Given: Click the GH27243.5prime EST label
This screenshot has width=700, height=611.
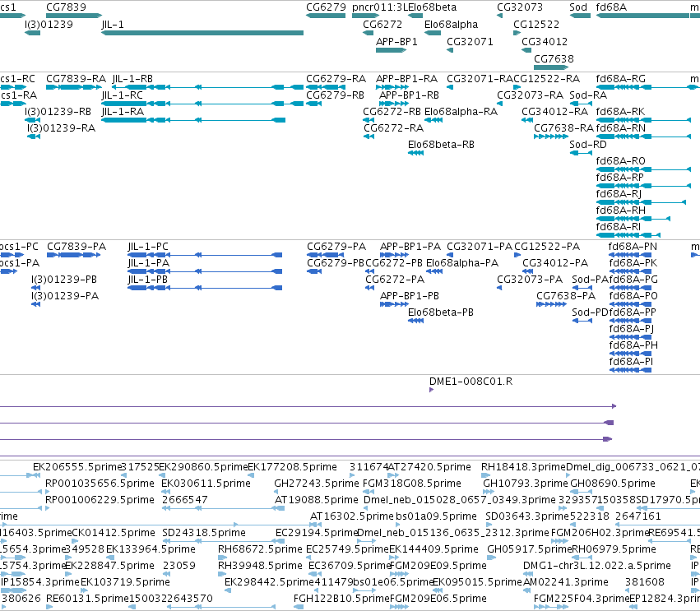Looking at the screenshot, I should (316, 484).
